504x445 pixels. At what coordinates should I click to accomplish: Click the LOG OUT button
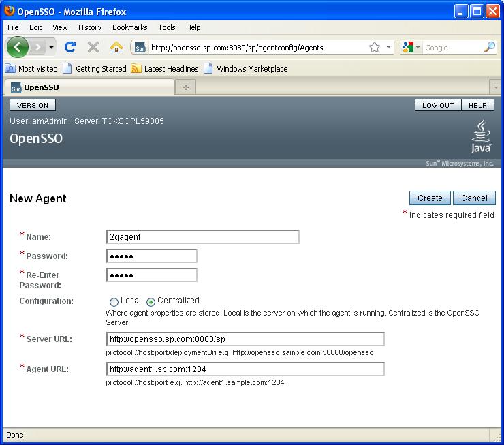coord(438,105)
